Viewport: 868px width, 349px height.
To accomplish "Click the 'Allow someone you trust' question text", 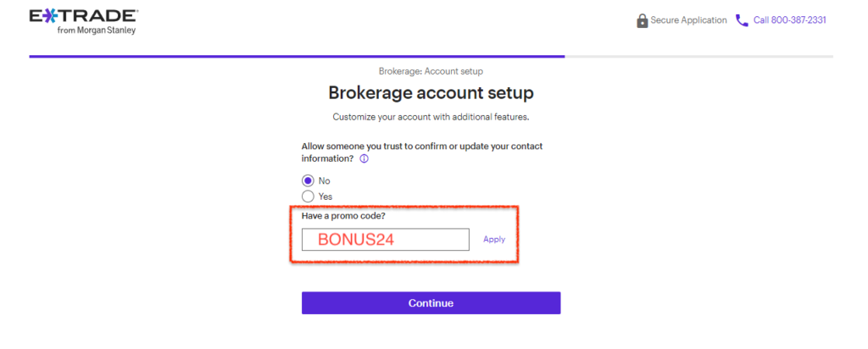I will coord(422,152).
